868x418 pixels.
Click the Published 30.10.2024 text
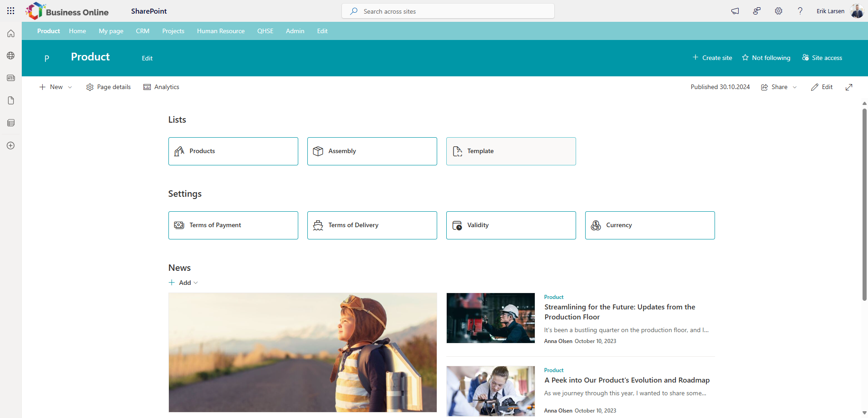click(x=720, y=87)
